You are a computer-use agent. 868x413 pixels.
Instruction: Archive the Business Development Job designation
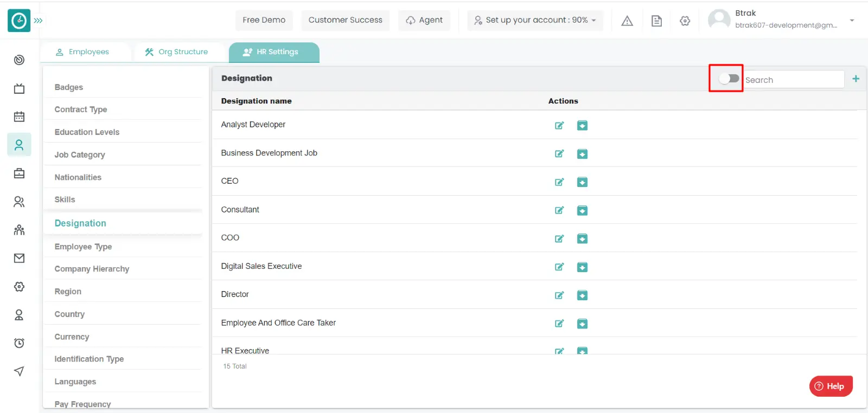click(582, 154)
